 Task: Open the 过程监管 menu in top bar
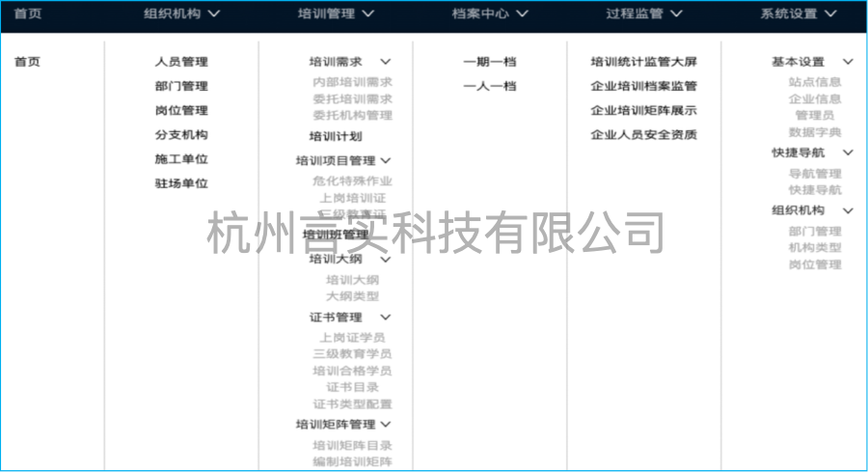644,14
